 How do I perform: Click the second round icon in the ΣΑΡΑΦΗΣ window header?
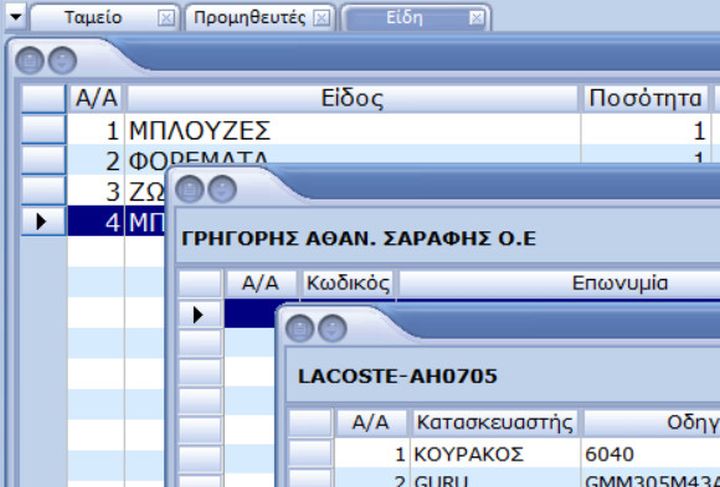[x=222, y=189]
